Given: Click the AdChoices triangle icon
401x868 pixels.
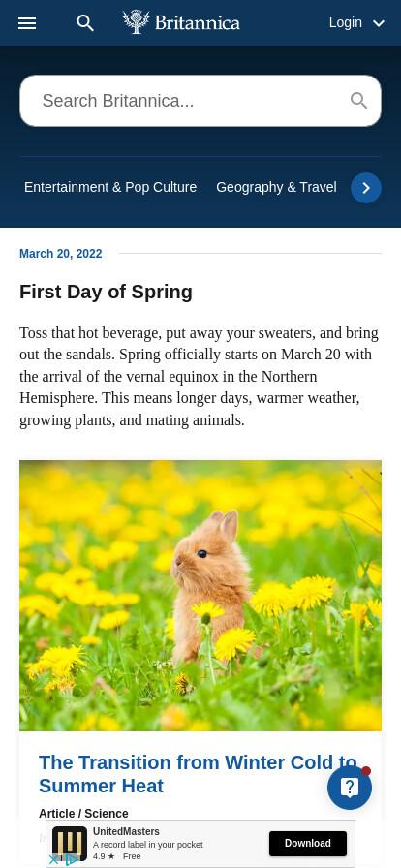Looking at the screenshot, I should tap(71, 859).
